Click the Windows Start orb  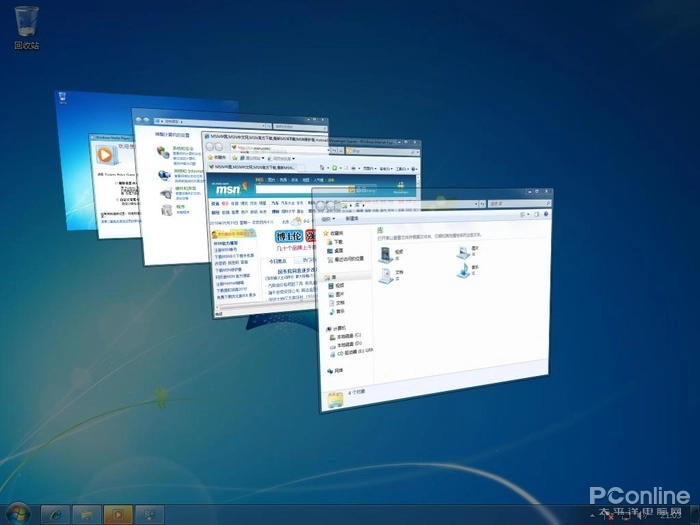[x=17, y=512]
